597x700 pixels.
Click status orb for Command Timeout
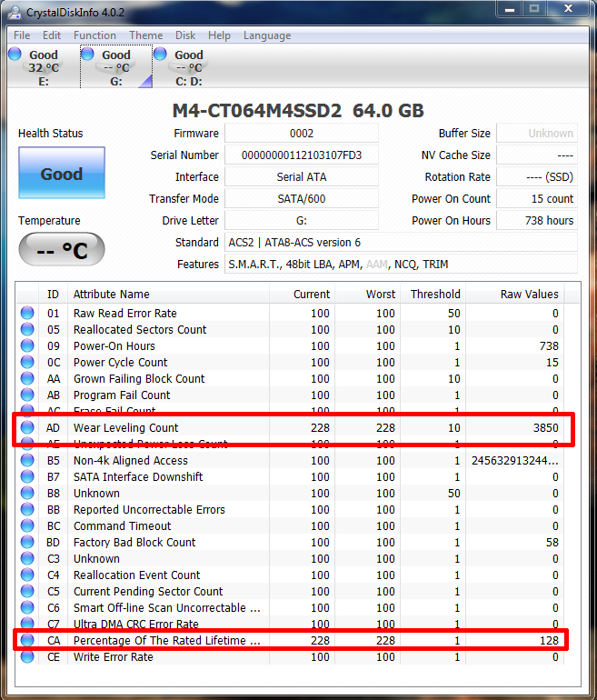click(27, 525)
